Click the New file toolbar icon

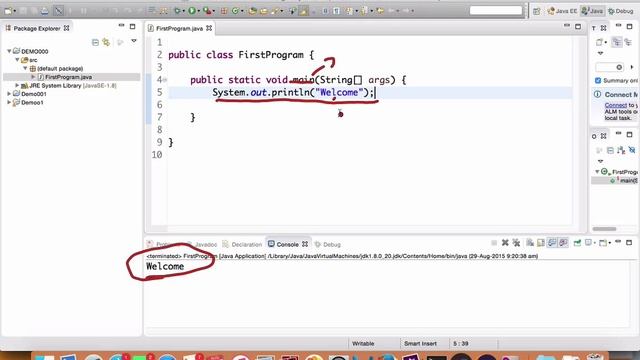coord(8,11)
